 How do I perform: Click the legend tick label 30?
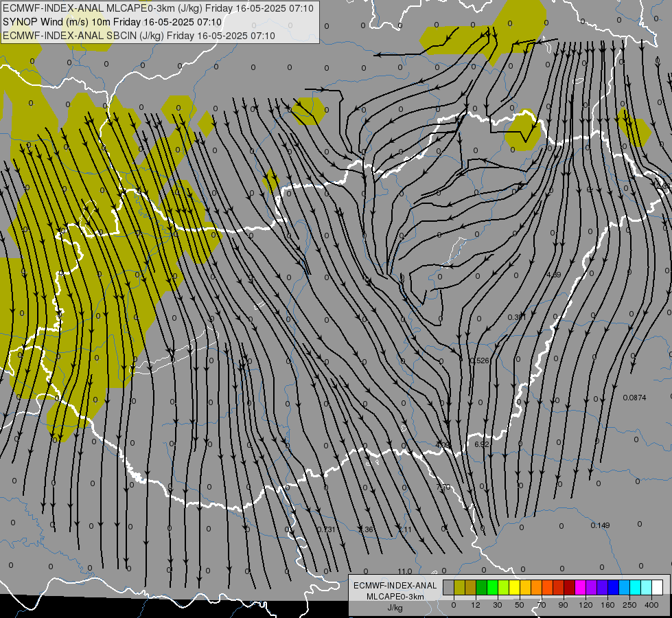coord(498,605)
